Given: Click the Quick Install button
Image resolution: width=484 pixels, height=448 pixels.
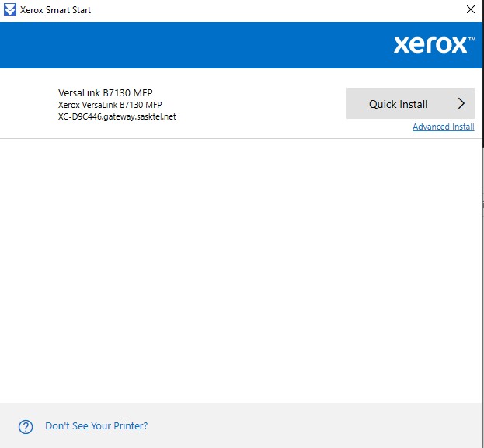Looking at the screenshot, I should click(x=410, y=103).
